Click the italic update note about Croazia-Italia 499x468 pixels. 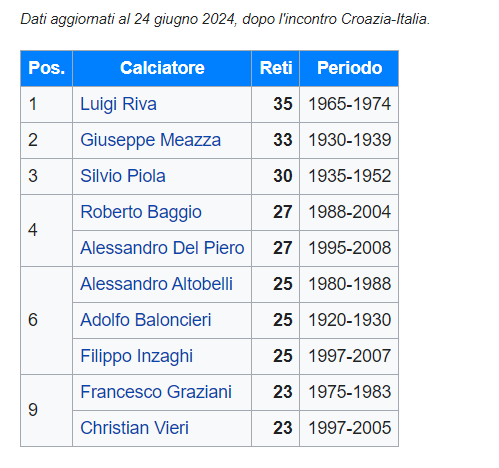[x=225, y=19]
